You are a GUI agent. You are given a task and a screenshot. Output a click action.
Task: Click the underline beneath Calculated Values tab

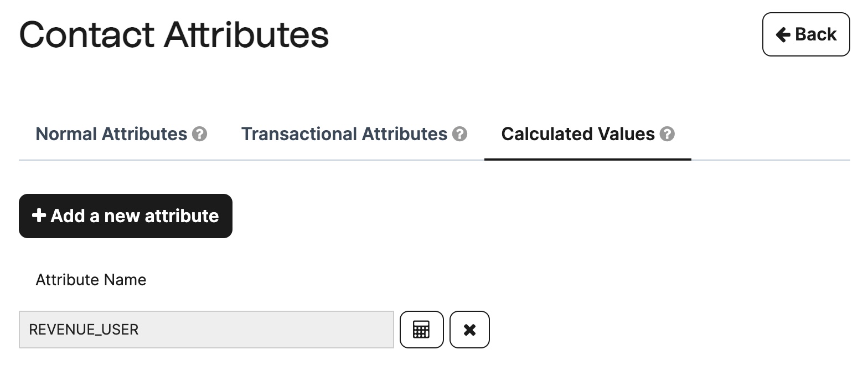click(588, 160)
